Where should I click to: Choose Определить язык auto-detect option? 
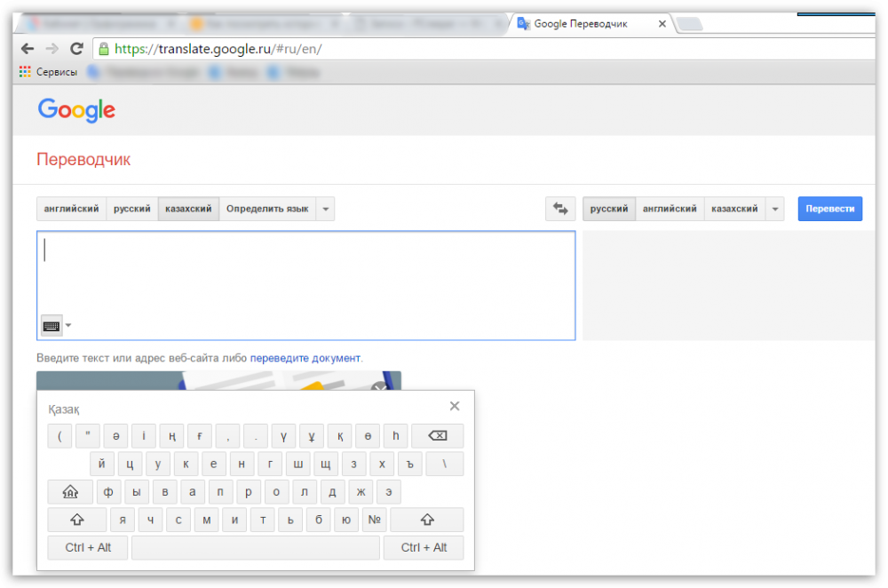point(267,209)
